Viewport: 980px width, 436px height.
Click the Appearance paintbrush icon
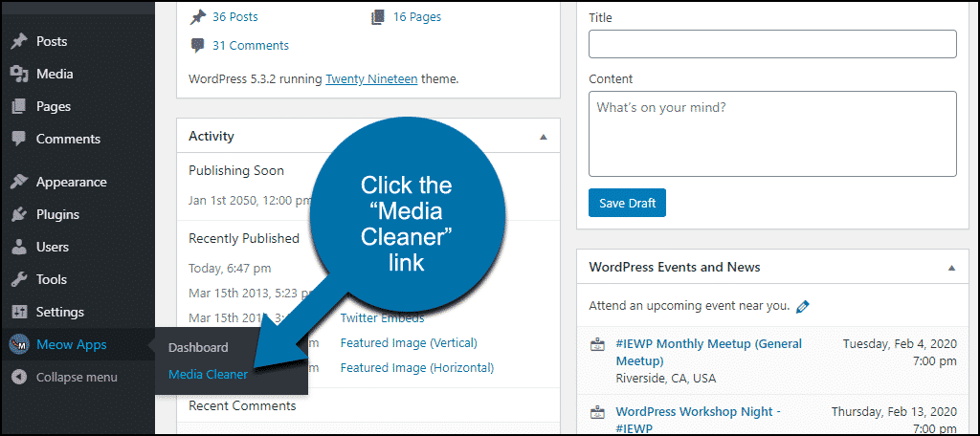pyautogui.click(x=19, y=182)
